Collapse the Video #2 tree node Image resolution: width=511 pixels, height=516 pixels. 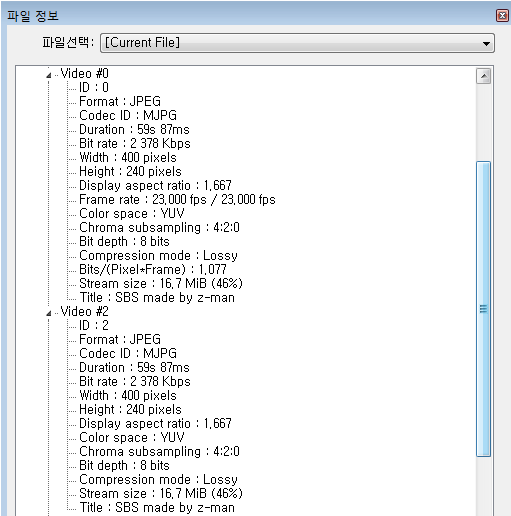tap(49, 313)
